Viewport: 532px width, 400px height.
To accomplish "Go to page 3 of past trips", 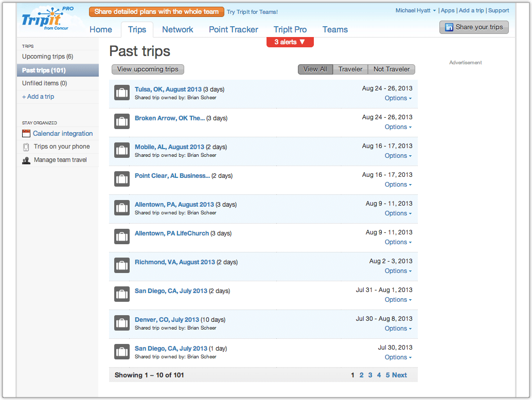I will pyautogui.click(x=370, y=375).
